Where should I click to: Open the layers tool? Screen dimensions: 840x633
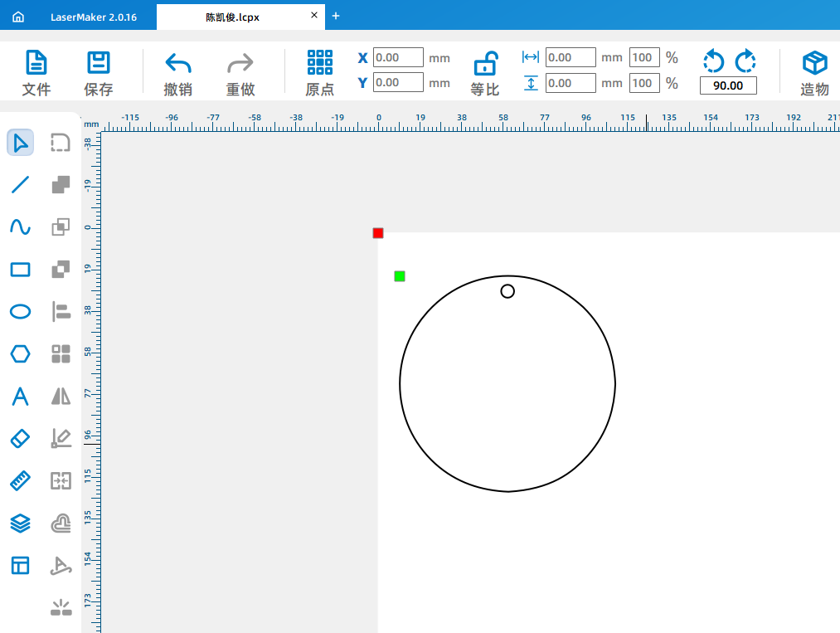[21, 523]
